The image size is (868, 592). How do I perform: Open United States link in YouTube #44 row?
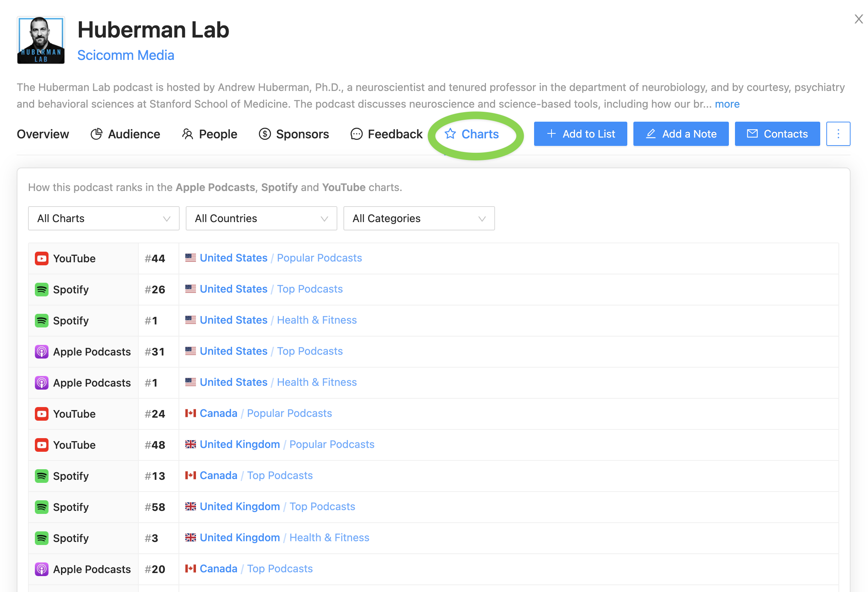pyautogui.click(x=233, y=258)
